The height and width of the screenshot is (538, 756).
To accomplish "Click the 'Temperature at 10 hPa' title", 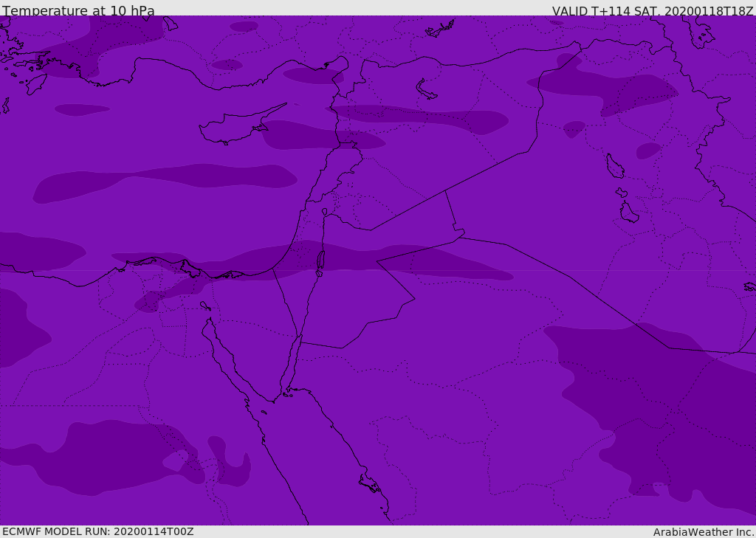I will [x=78, y=11].
